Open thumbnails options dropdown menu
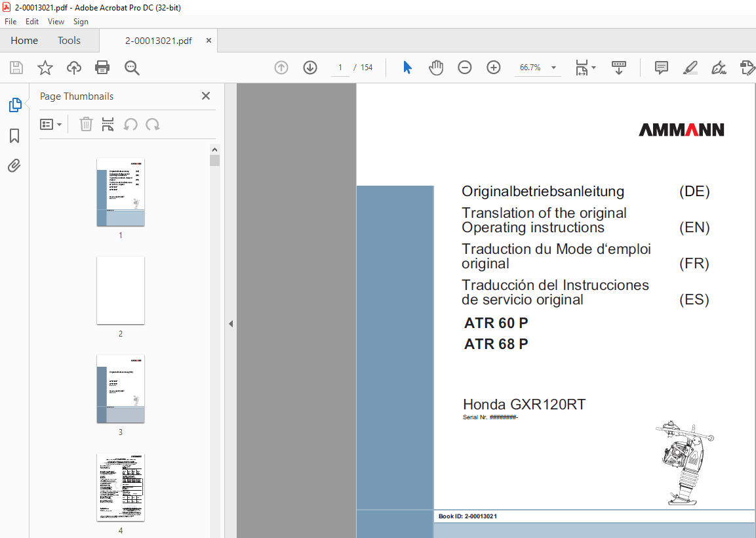 pos(50,125)
